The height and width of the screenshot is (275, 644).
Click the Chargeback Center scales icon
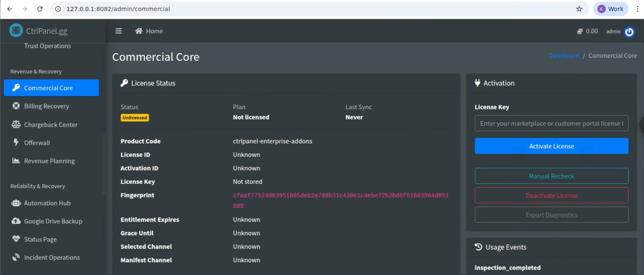tap(16, 125)
